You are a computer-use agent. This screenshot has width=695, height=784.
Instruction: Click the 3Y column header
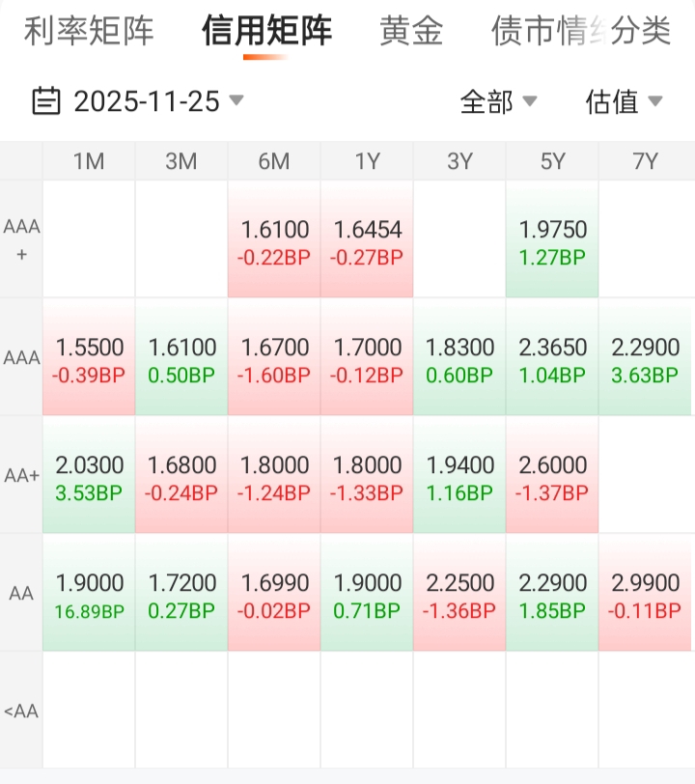pyautogui.click(x=459, y=161)
